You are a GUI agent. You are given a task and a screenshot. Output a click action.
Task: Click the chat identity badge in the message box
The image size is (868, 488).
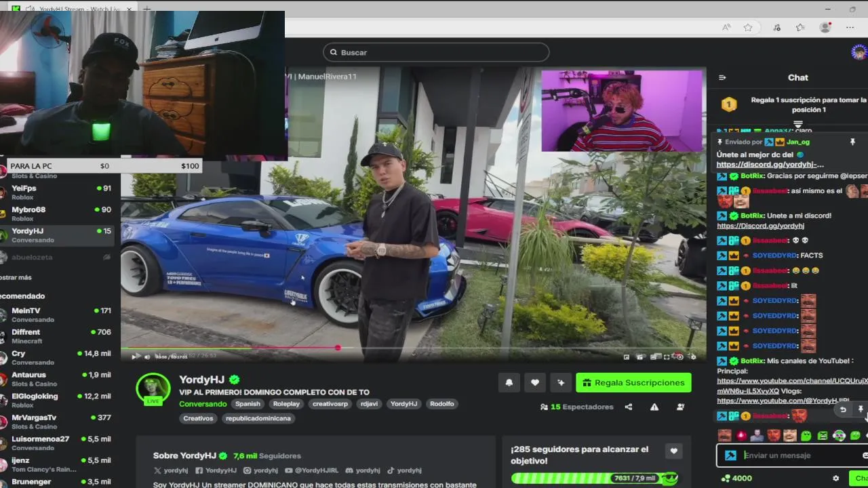click(x=730, y=455)
